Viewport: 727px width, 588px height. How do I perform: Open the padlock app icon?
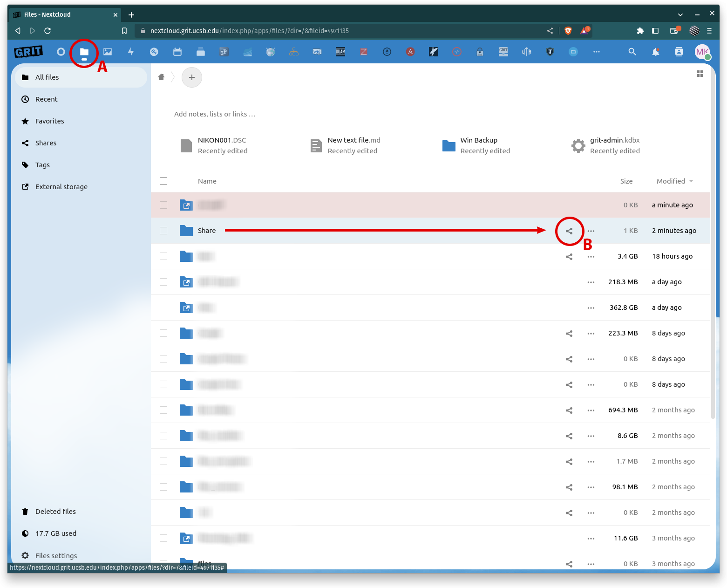click(480, 52)
